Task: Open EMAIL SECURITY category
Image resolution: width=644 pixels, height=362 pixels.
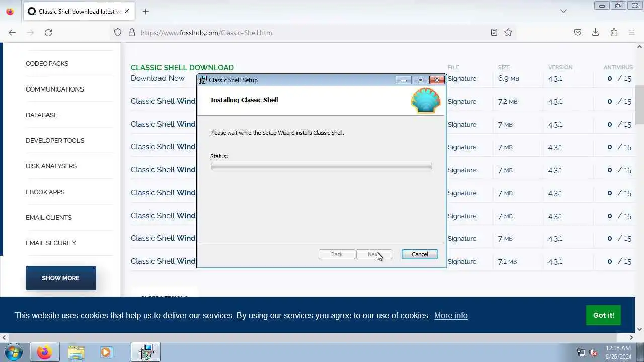Action: tap(51, 243)
